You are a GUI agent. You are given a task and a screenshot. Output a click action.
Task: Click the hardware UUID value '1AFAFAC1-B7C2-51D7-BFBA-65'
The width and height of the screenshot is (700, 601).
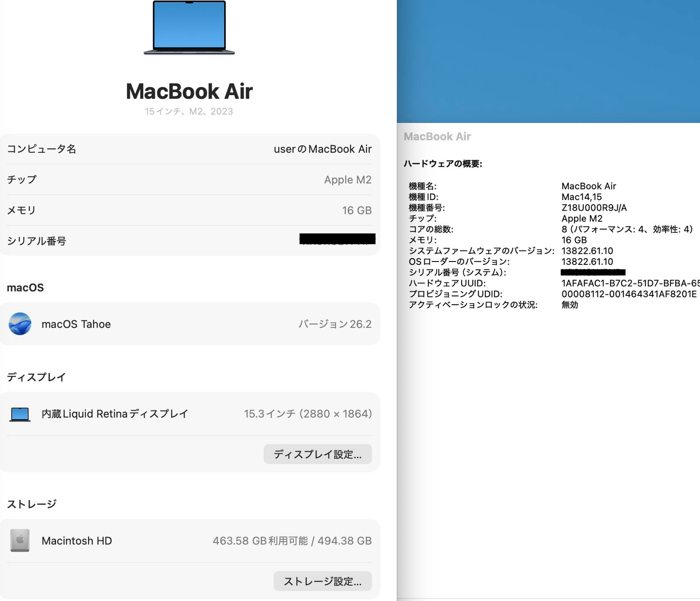tap(630, 283)
